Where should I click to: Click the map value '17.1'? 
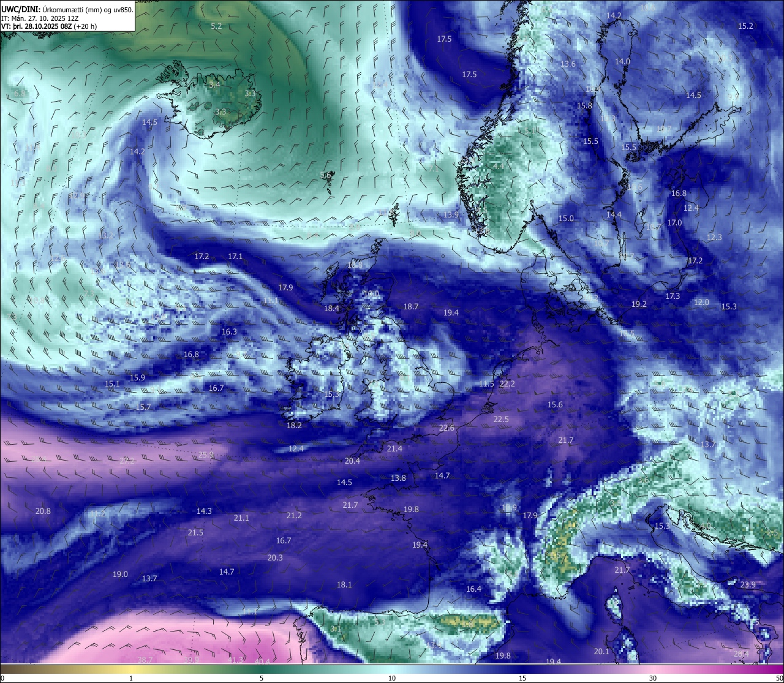235,257
